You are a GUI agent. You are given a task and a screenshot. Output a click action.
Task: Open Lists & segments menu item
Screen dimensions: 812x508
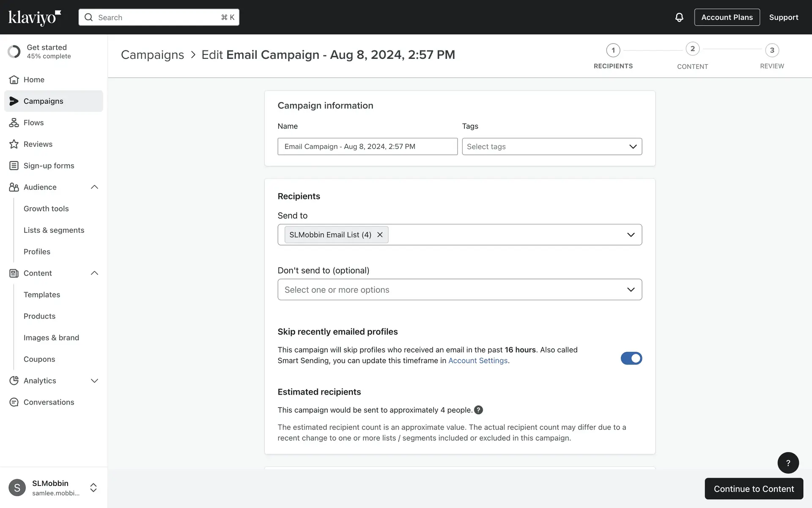[x=54, y=230]
